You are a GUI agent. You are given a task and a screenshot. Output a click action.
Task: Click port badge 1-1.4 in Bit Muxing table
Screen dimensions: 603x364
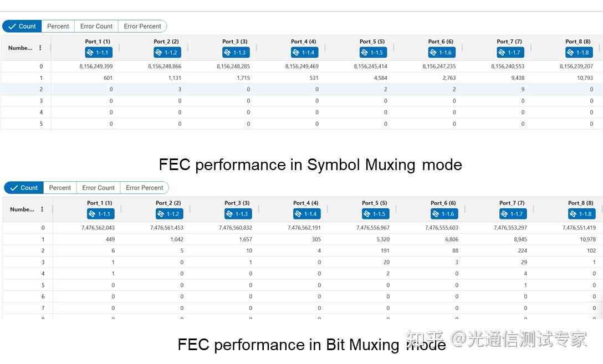(306, 214)
